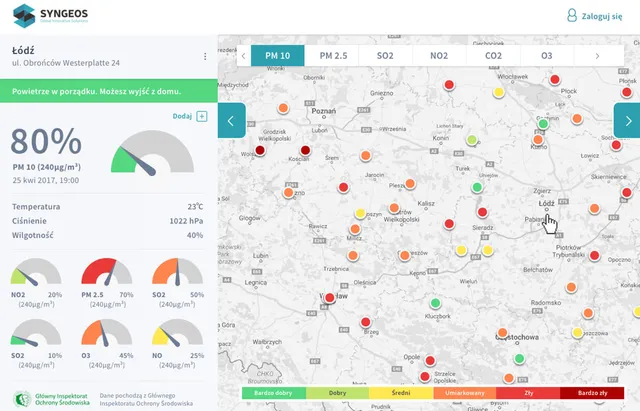Image resolution: width=640 pixels, height=411 pixels.
Task: Click the red marker near Opole
Action: pyautogui.click(x=430, y=361)
